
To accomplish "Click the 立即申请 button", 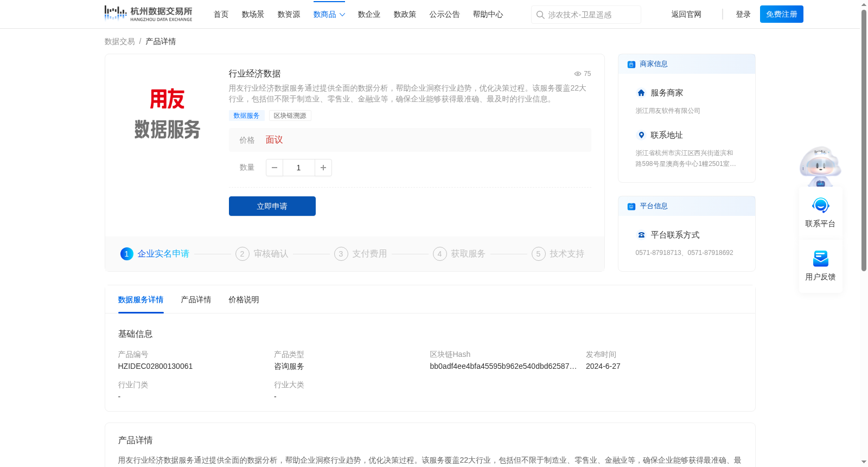I will (272, 206).
